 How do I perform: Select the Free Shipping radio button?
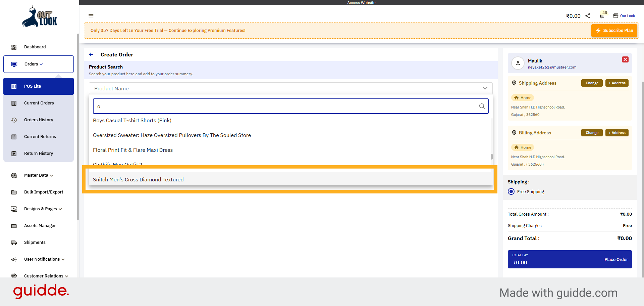click(511, 191)
